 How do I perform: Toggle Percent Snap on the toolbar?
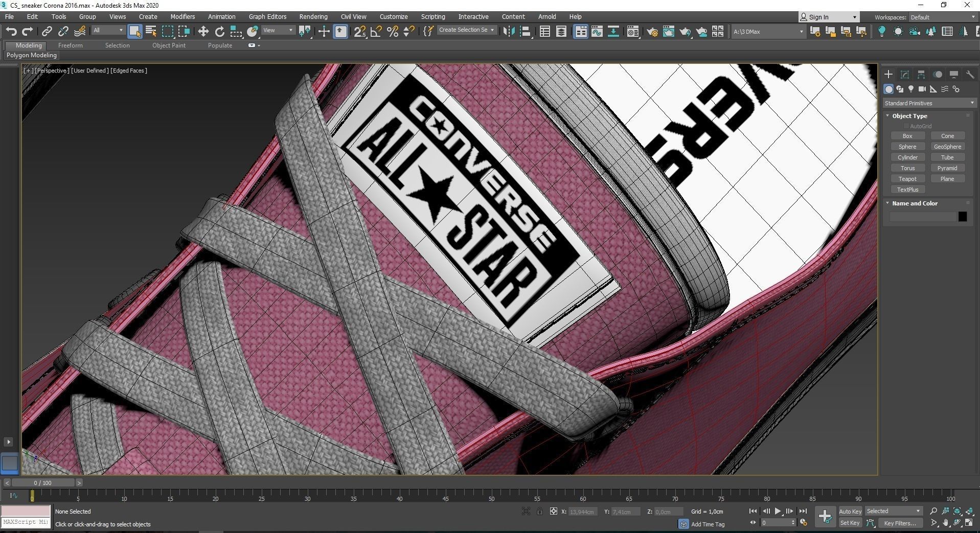pyautogui.click(x=393, y=32)
